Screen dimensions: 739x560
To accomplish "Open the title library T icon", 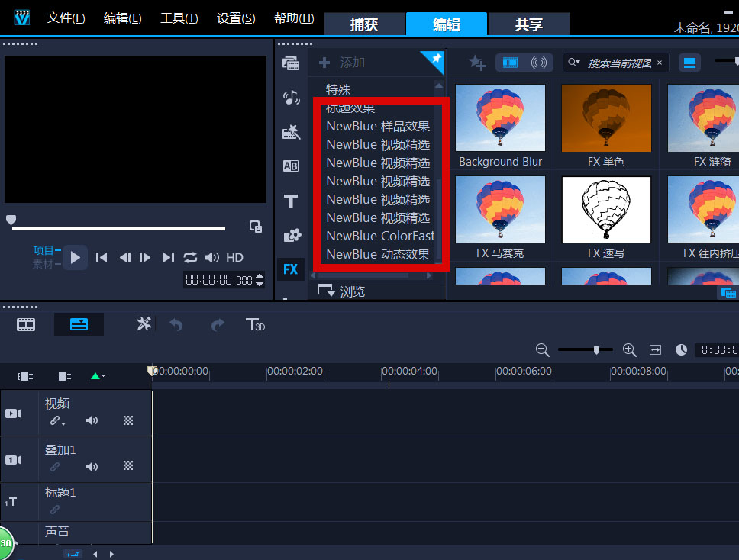I will pyautogui.click(x=291, y=201).
